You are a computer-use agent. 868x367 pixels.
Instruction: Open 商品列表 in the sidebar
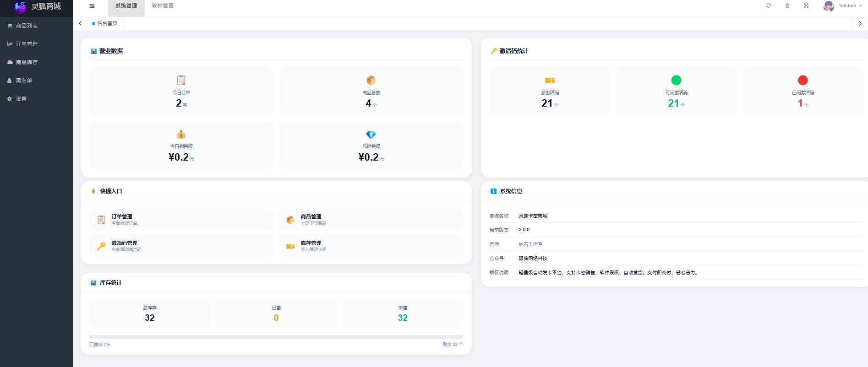37,26
